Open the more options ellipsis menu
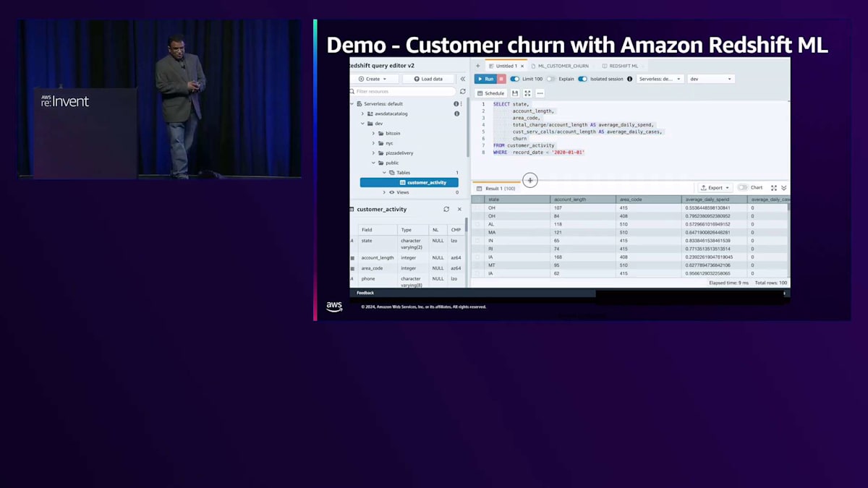This screenshot has height=488, width=868. tap(540, 93)
